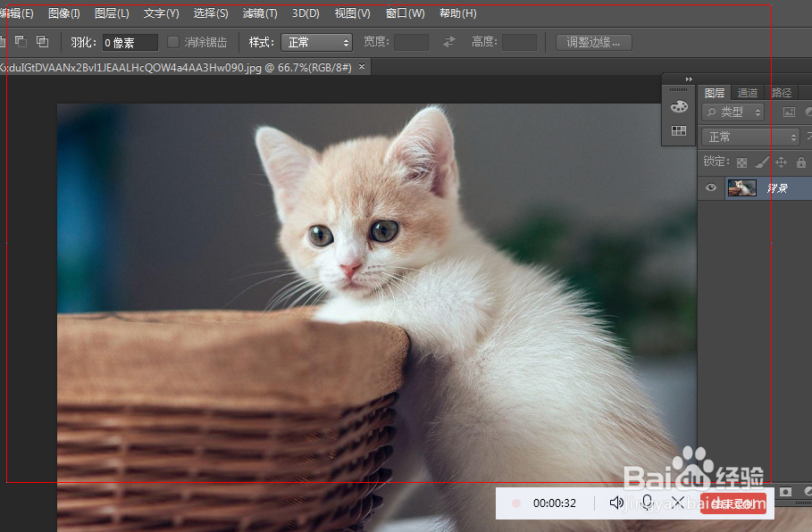Click the 羽化 feather value field
Image resolution: width=812 pixels, height=532 pixels.
[130, 43]
